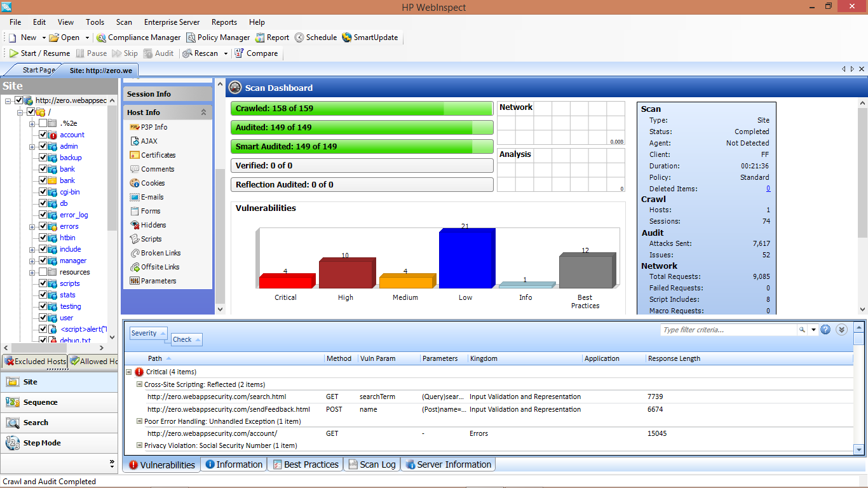Open Certificates under Host Info
868x488 pixels.
point(153,155)
